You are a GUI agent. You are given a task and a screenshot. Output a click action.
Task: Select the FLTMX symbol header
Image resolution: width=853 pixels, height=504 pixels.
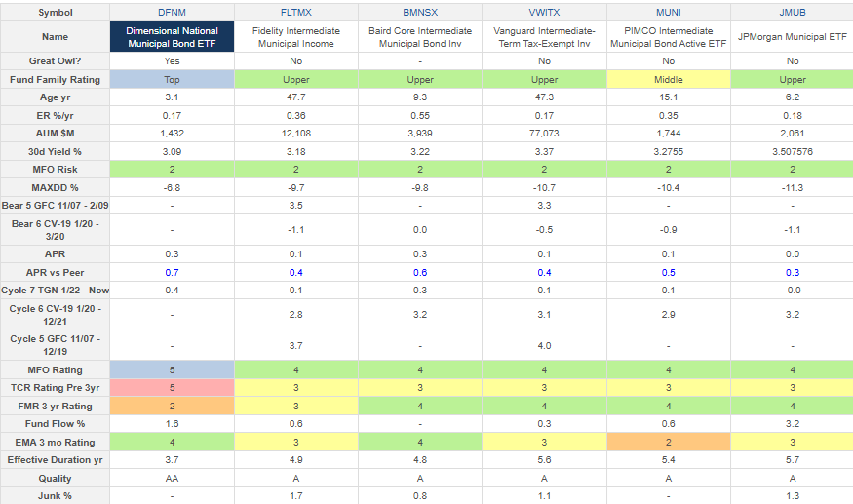[295, 12]
